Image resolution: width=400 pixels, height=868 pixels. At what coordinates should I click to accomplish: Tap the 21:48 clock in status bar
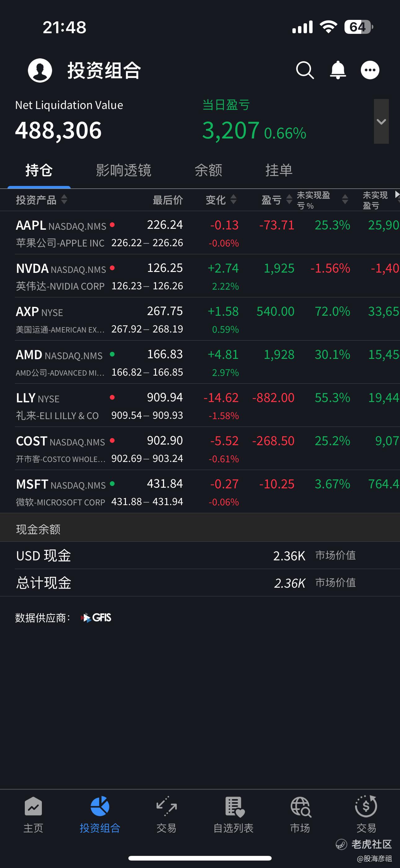point(64,27)
